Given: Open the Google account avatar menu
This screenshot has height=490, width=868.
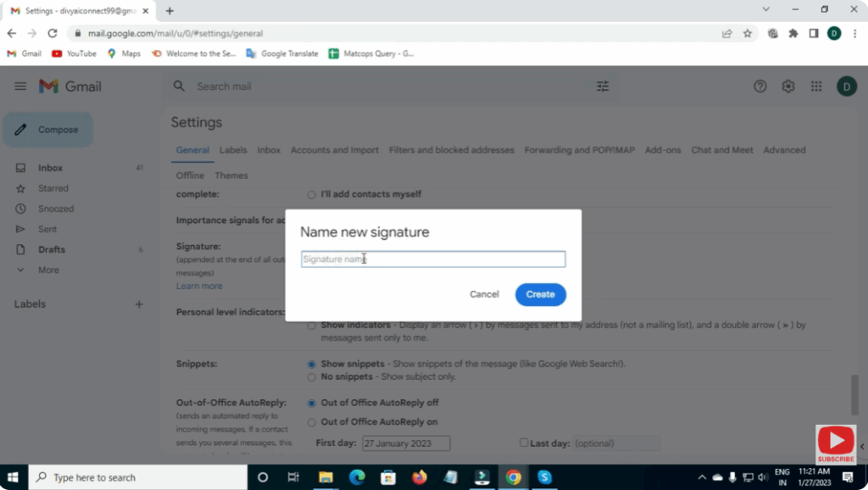Looking at the screenshot, I should 846,86.
